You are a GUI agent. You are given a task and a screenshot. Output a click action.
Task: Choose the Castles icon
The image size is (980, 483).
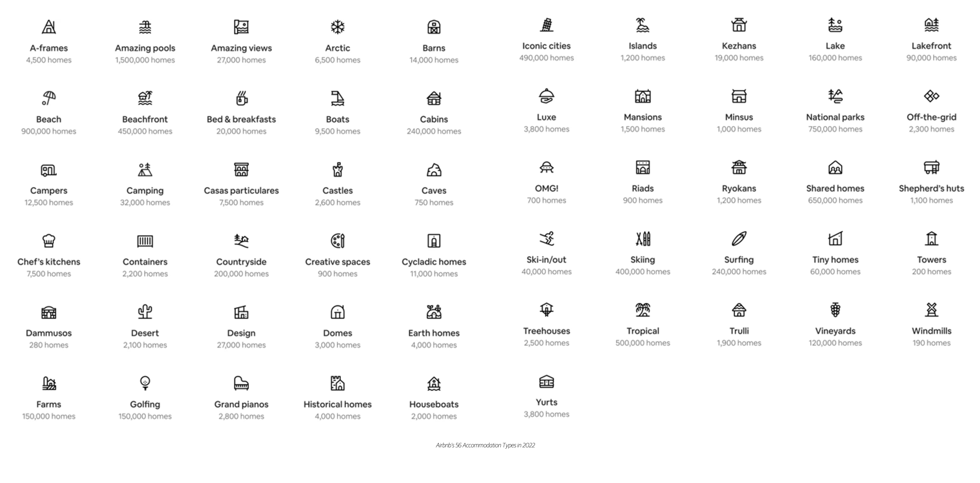338,169
